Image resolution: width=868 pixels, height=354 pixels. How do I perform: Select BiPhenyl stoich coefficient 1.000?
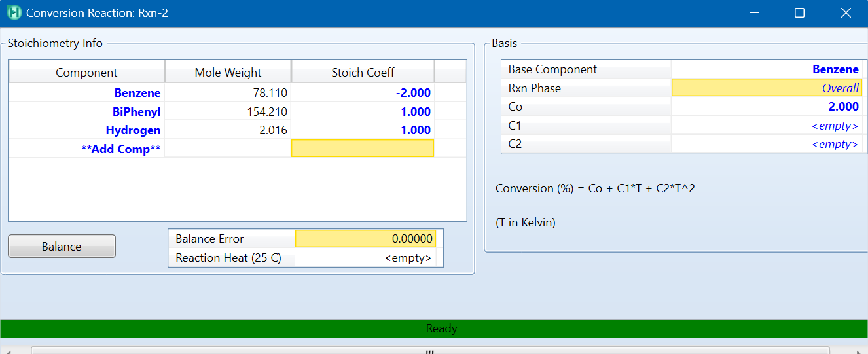coord(363,111)
